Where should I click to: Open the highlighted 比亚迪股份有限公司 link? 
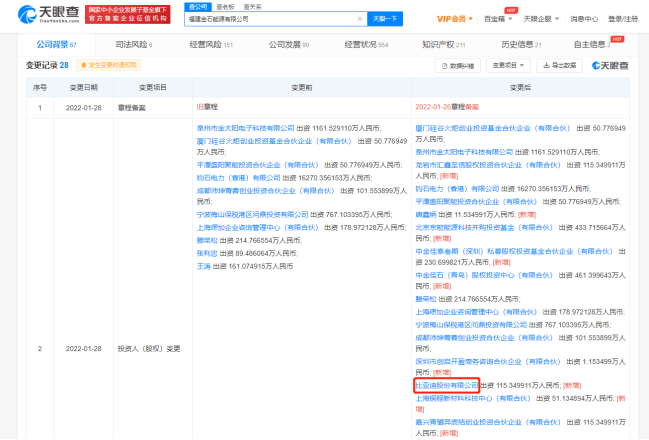point(446,384)
